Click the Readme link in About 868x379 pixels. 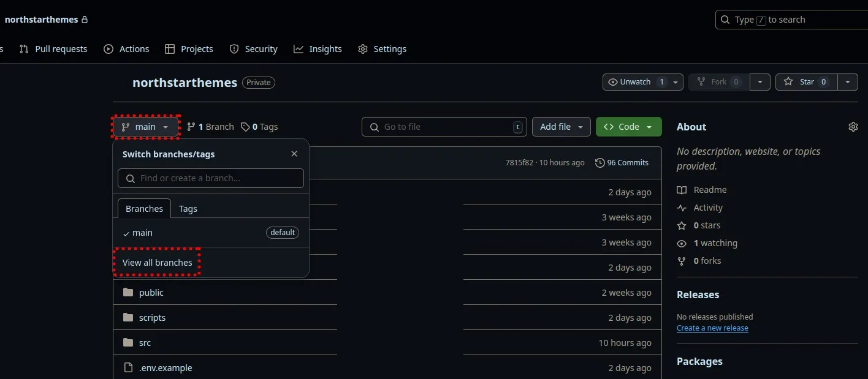[x=710, y=190]
